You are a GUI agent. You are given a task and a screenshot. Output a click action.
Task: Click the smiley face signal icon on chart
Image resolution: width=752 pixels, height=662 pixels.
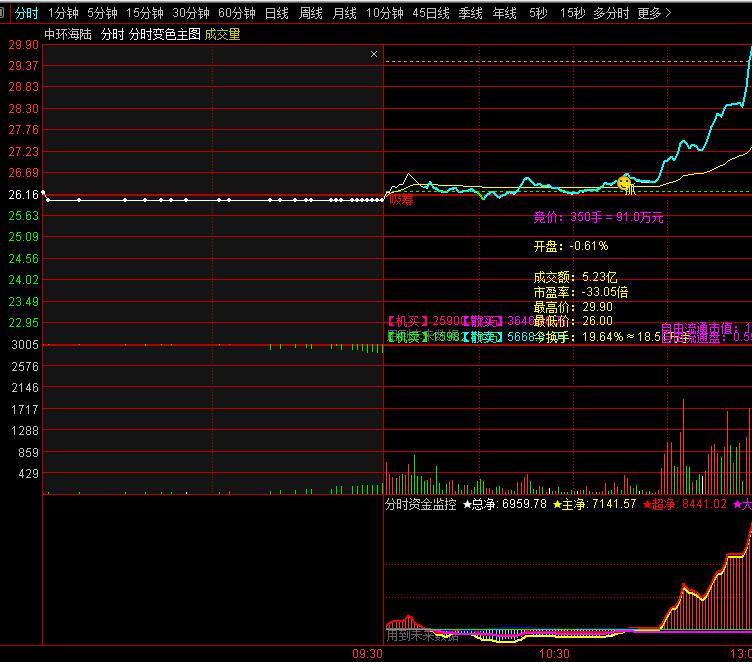pos(625,182)
